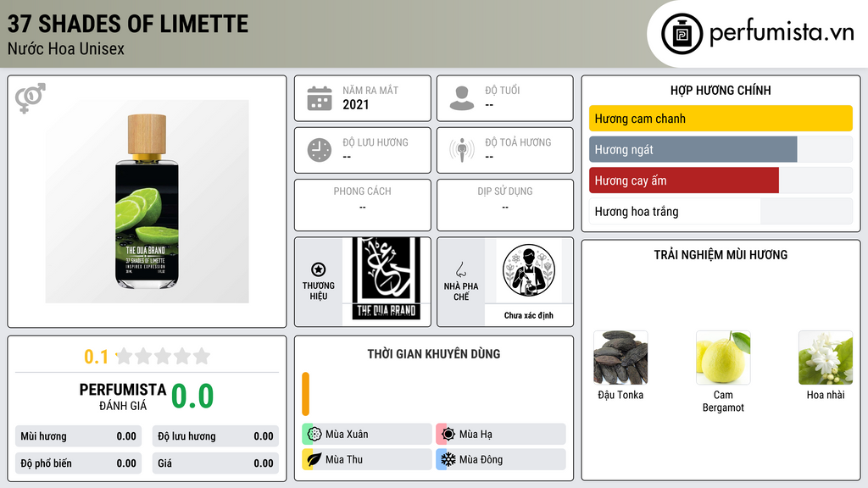Viewport: 868px width, 488px height.
Task: Click the Giá 0.00 score row
Action: [215, 463]
